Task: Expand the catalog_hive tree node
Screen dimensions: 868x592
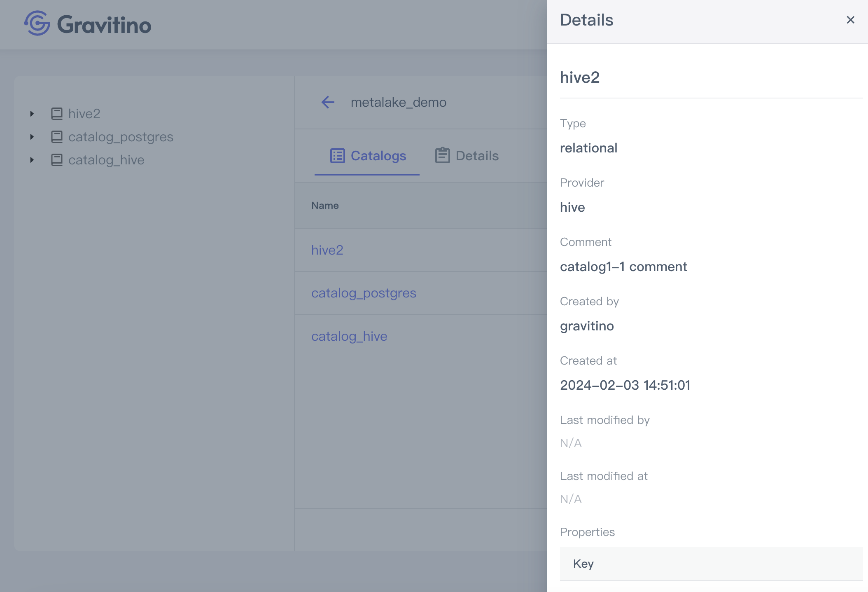Action: click(32, 160)
